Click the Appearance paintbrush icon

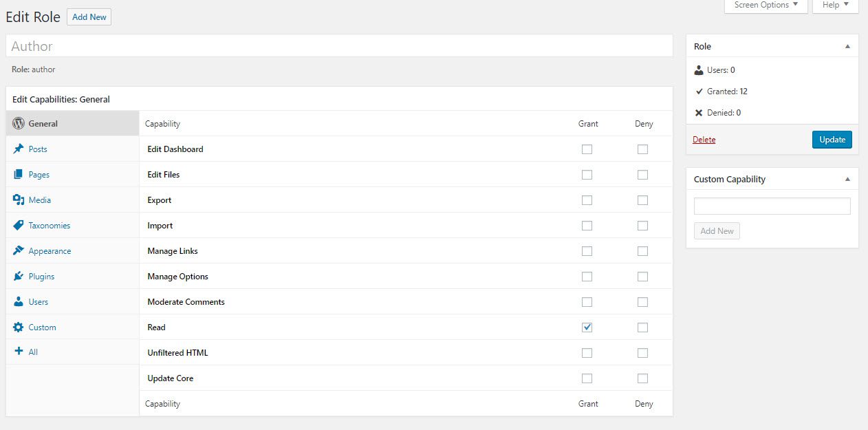tap(19, 250)
